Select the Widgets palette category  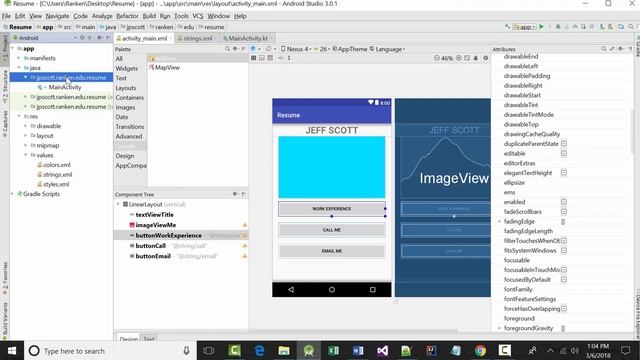point(127,69)
